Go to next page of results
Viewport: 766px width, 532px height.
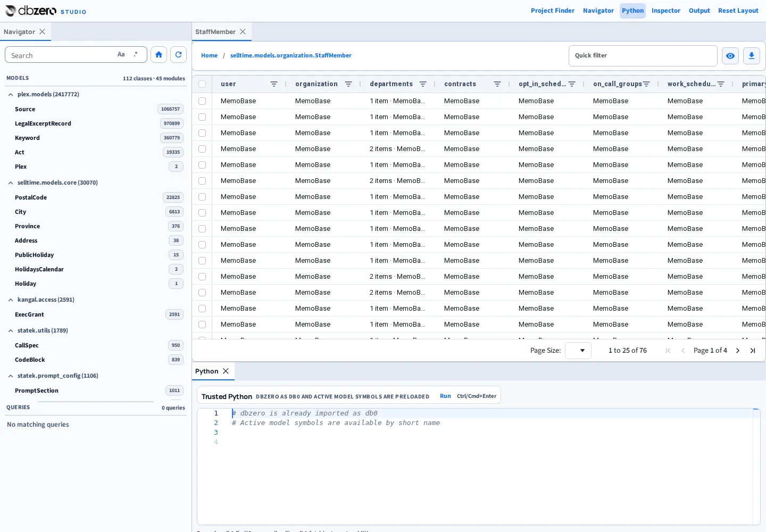(x=738, y=351)
